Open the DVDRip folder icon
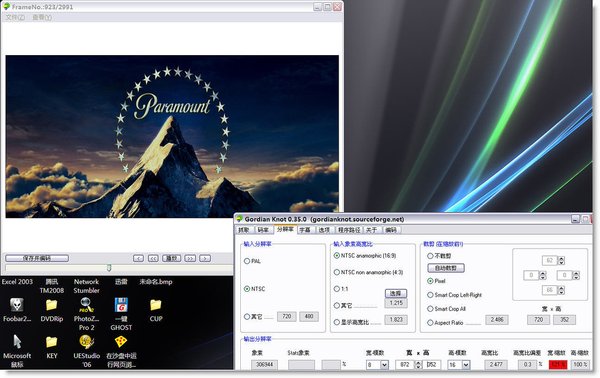 (x=52, y=305)
